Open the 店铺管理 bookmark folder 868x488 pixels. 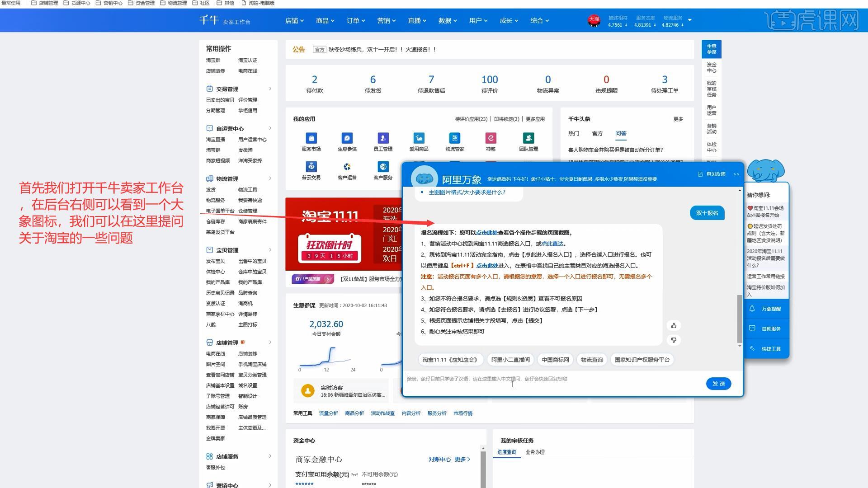[x=44, y=3]
